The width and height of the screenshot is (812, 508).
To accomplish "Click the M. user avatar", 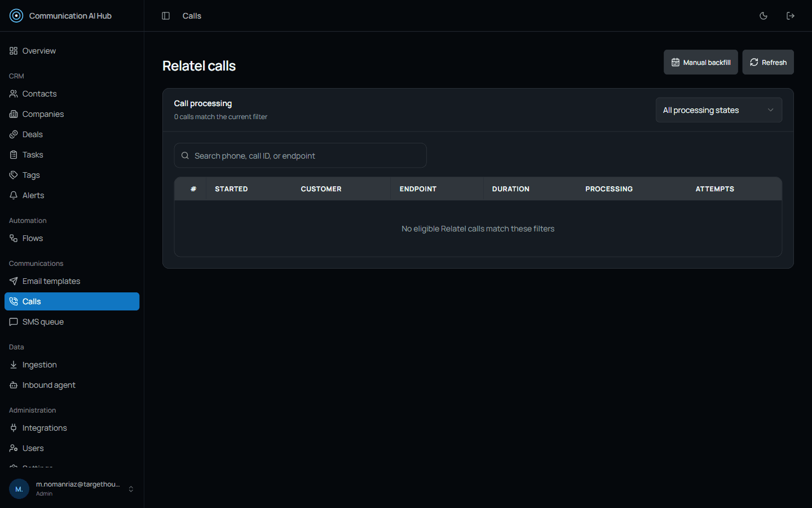I will 19,489.
